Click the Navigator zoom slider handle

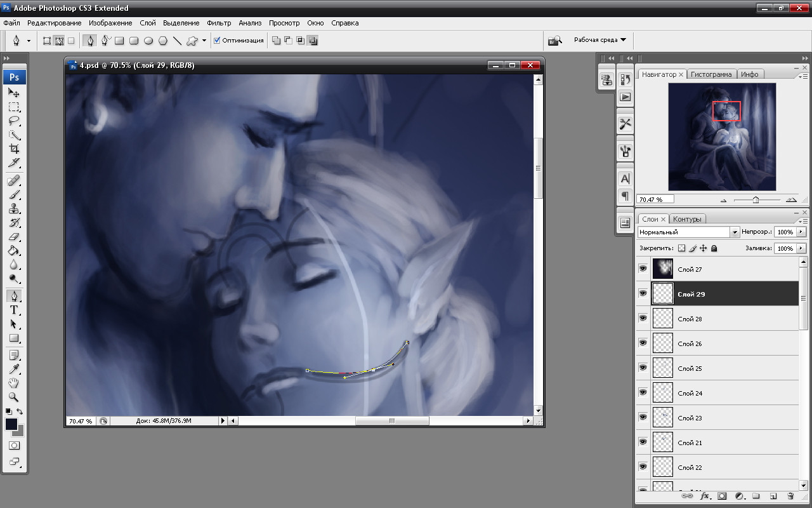pyautogui.click(x=756, y=199)
